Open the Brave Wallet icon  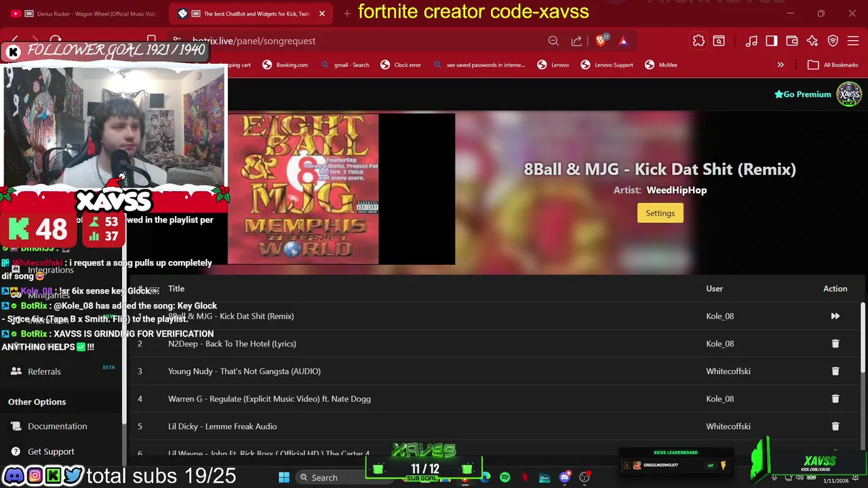[792, 41]
